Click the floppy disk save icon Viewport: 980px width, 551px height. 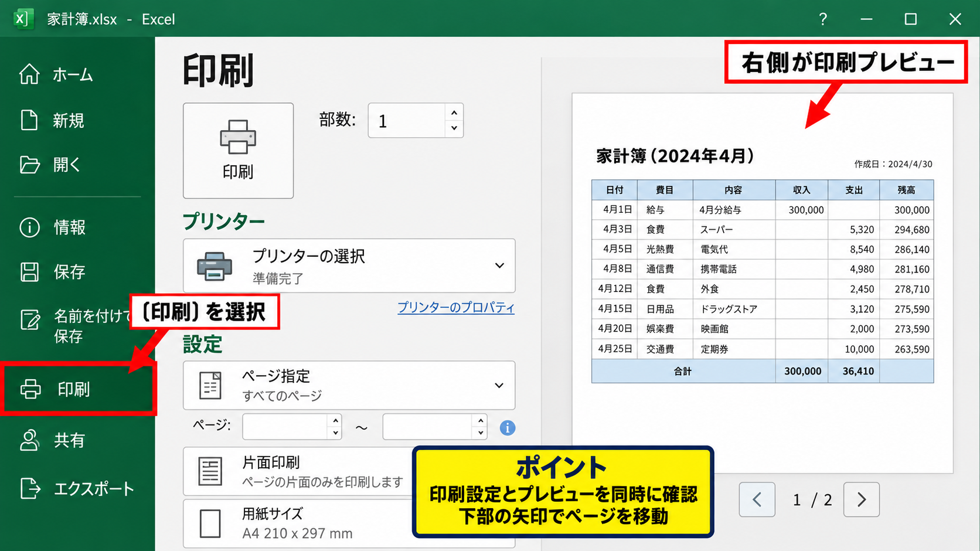[29, 272]
